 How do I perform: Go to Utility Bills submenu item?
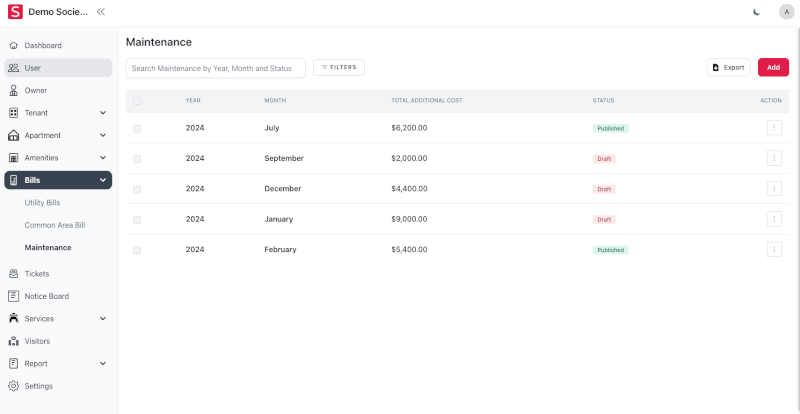[42, 203]
